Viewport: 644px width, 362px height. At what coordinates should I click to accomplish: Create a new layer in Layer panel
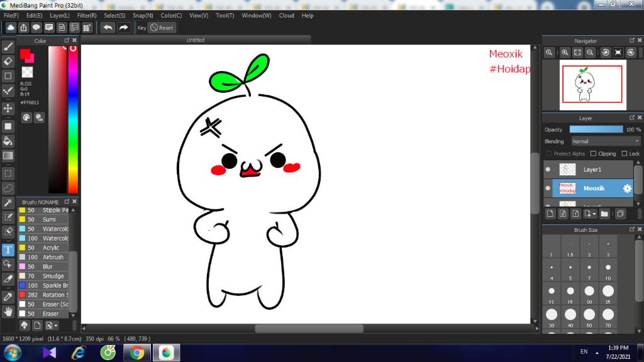(x=550, y=214)
